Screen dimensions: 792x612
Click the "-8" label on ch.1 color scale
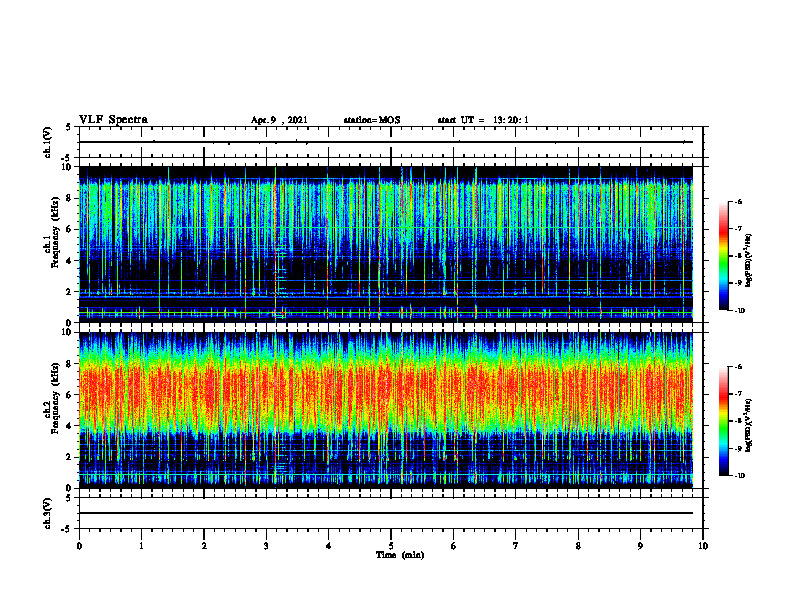(738, 256)
